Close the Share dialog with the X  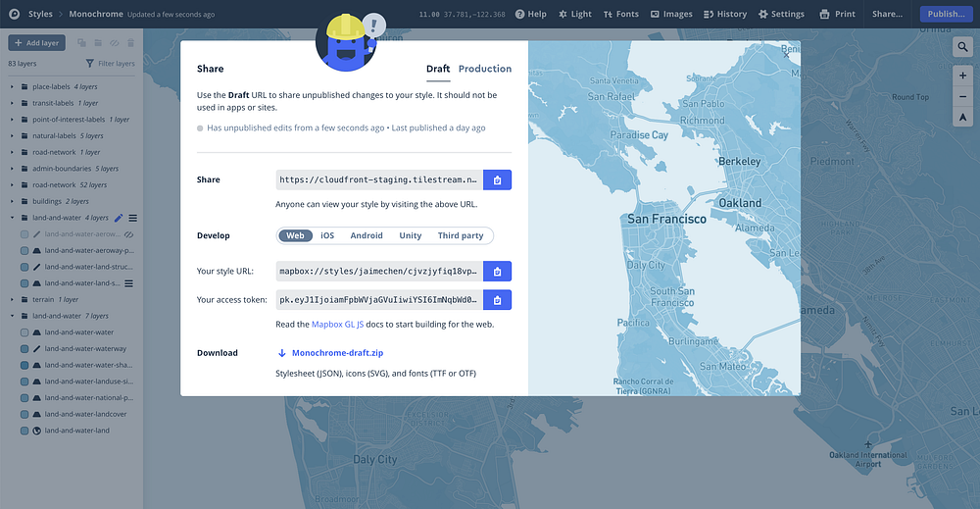[787, 55]
